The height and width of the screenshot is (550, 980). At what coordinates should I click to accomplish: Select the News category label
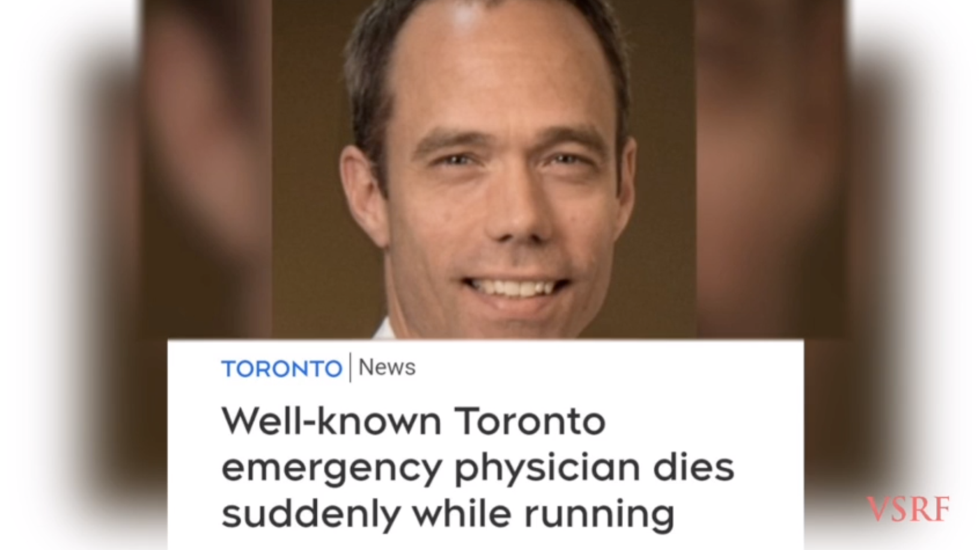coord(387,367)
